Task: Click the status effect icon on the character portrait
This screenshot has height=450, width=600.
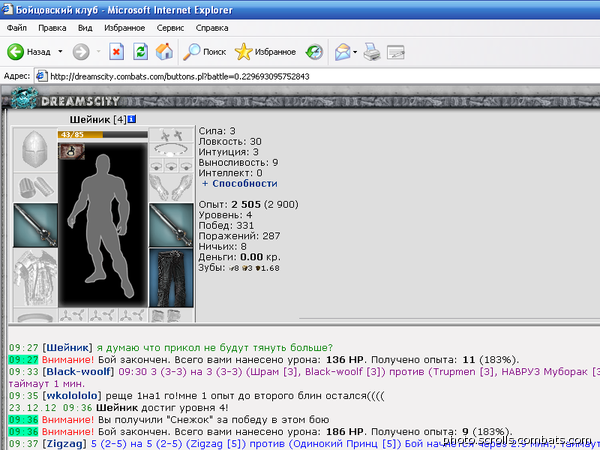Action: click(x=72, y=152)
